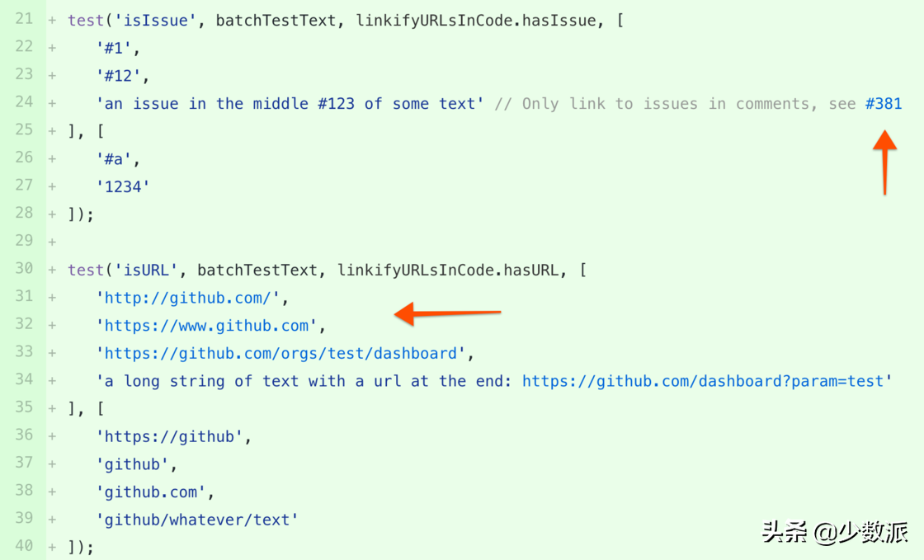This screenshot has height=560, width=924.
Task: Click the 'https://github' string on line 36
Action: point(169,436)
